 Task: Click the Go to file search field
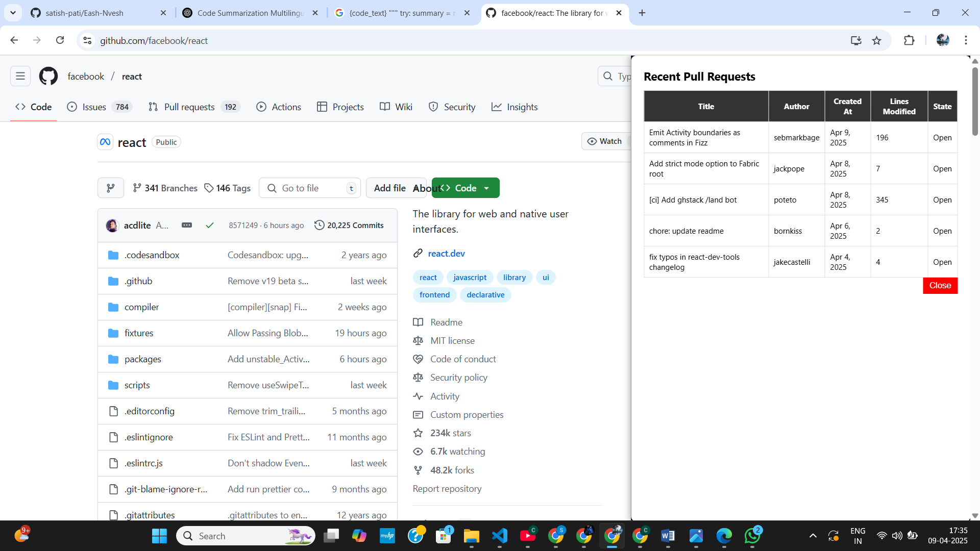[x=310, y=188]
